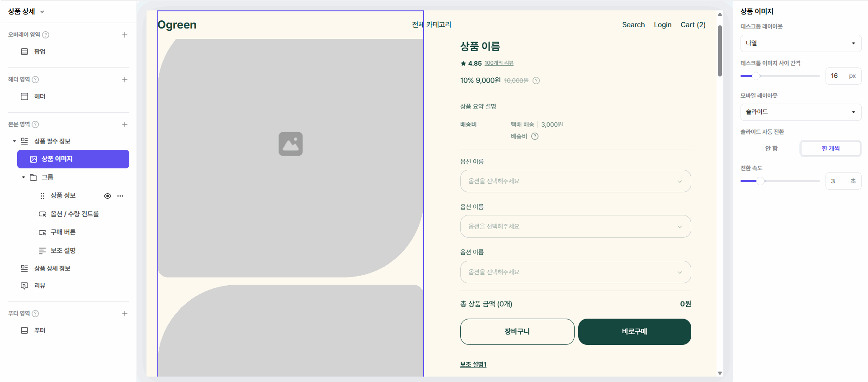Click the drag handle of 상품 정보
This screenshot has width=868, height=382.
pyautogui.click(x=42, y=196)
